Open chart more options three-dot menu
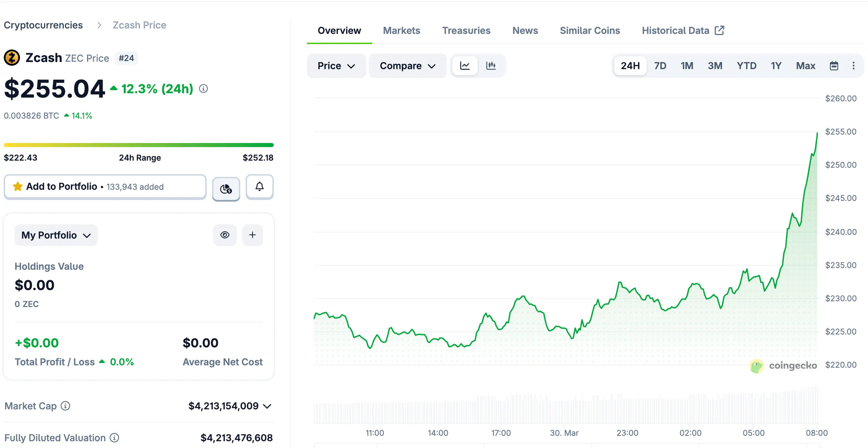The height and width of the screenshot is (448, 868). [x=853, y=66]
